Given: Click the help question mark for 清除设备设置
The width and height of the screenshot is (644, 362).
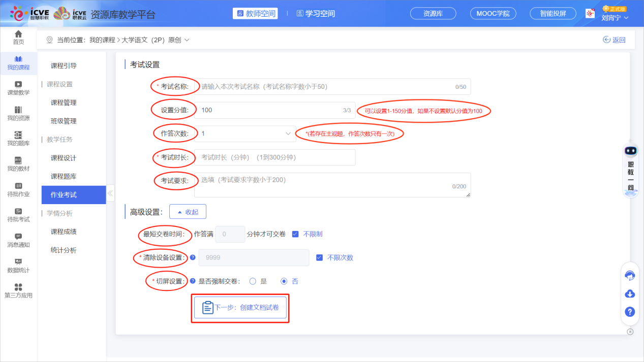Looking at the screenshot, I should 193,257.
